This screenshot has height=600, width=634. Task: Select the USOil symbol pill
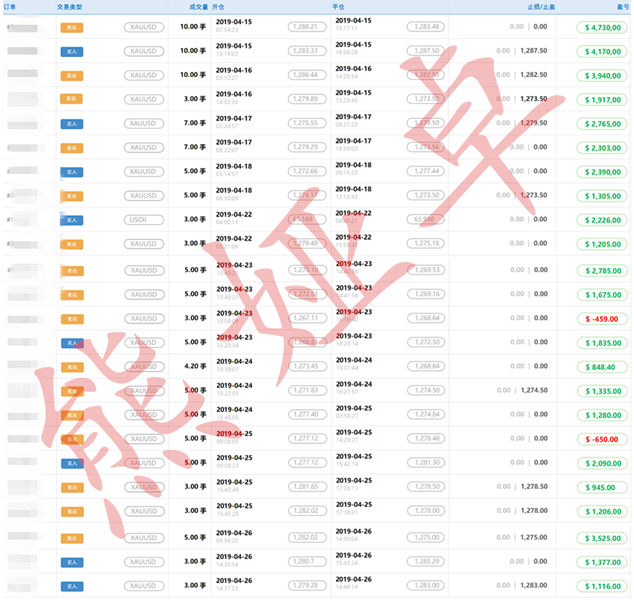144,220
